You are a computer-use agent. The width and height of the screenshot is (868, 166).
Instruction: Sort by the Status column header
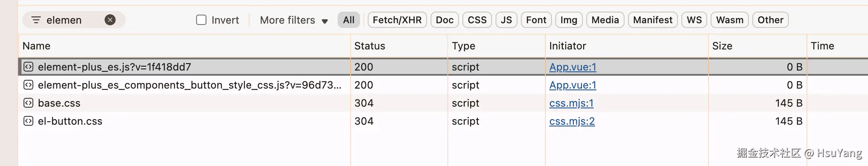399,46
